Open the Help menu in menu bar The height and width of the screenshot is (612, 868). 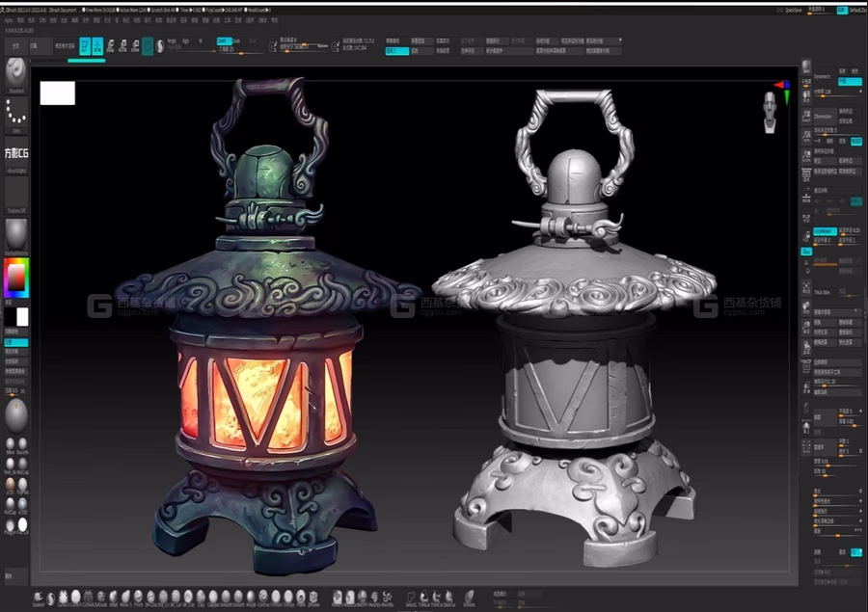coord(275,20)
